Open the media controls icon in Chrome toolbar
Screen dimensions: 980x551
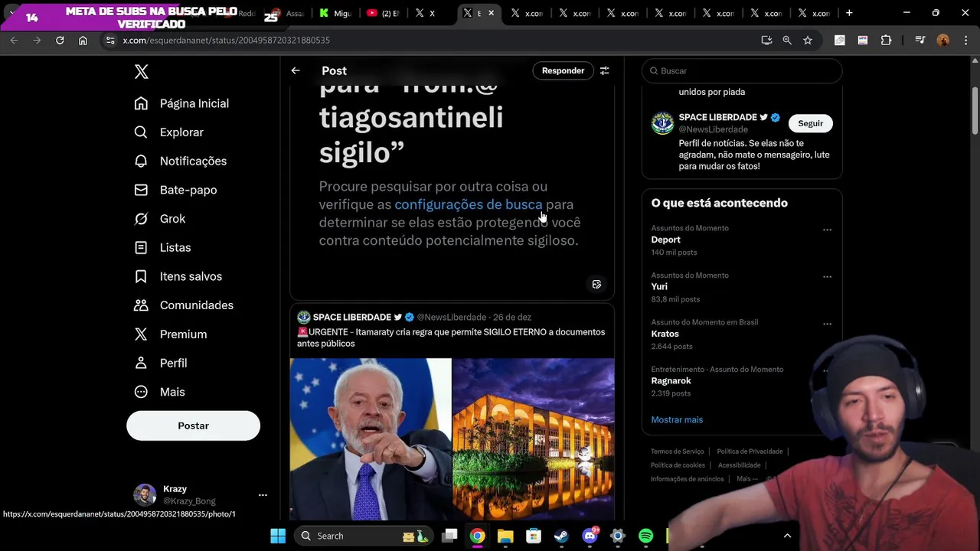(x=920, y=40)
